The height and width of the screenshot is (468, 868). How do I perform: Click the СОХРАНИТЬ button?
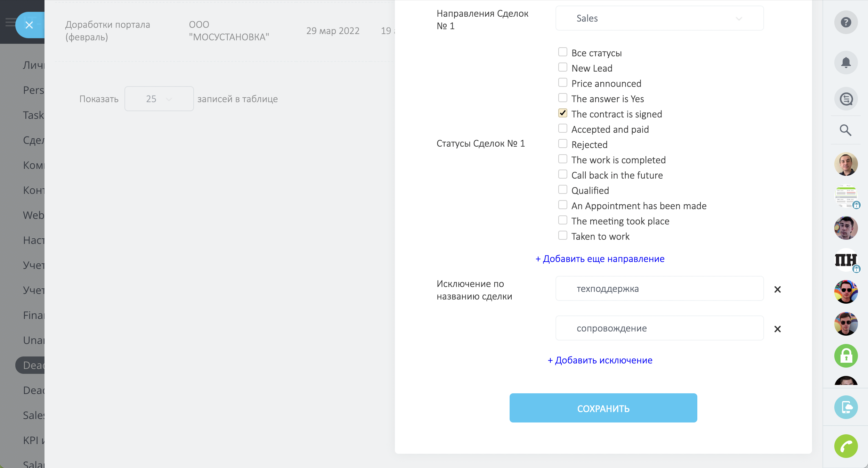coord(603,408)
